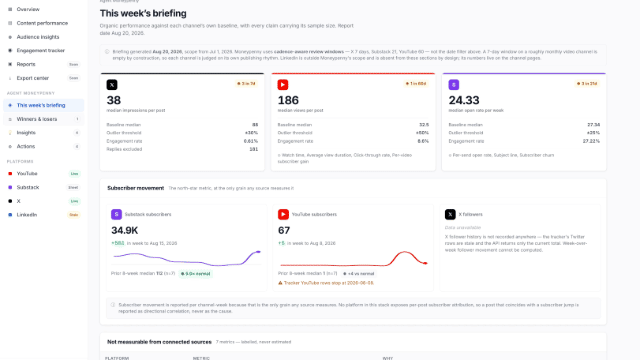The height and width of the screenshot is (360, 640).
Task: Click the Substack subscribers sparkline chart
Action: (x=187, y=258)
